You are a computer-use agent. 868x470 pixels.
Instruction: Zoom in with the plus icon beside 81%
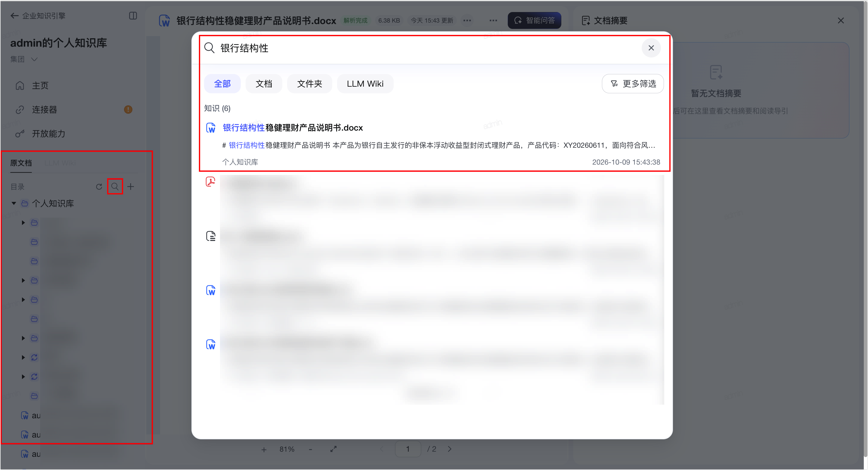click(x=264, y=450)
